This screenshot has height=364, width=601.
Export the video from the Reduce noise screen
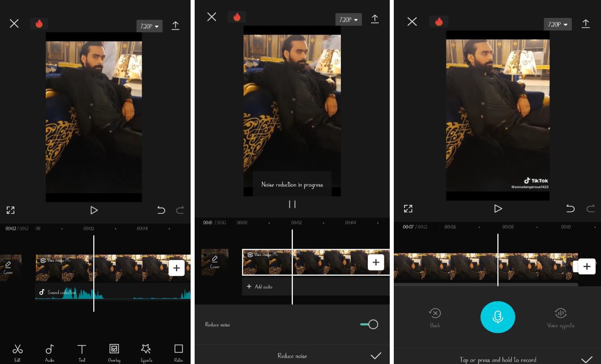tap(375, 19)
